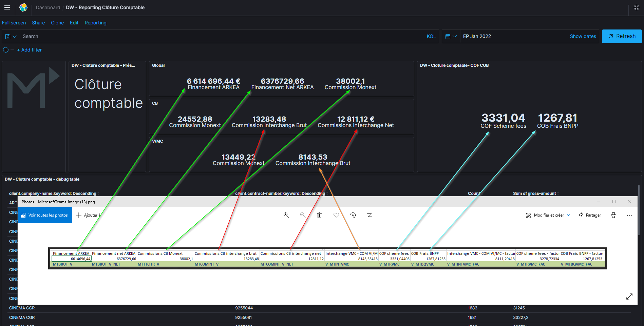Click the Search query input field
This screenshot has width=644, height=326.
[x=221, y=36]
